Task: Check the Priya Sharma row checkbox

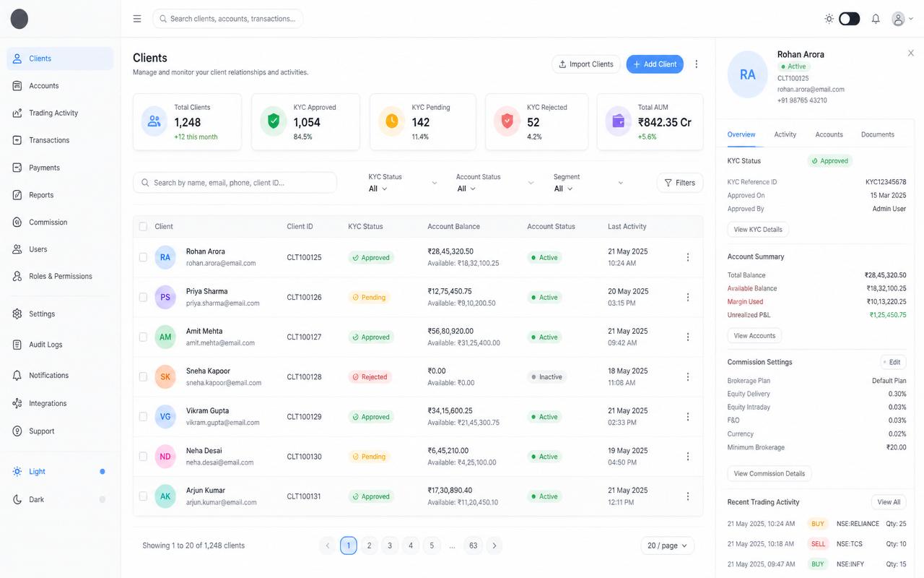Action: click(x=143, y=297)
